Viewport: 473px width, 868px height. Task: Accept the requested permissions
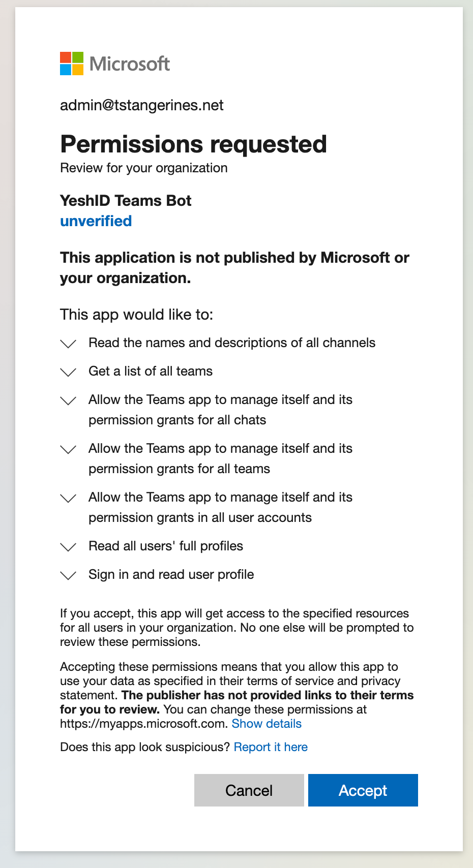coord(363,790)
